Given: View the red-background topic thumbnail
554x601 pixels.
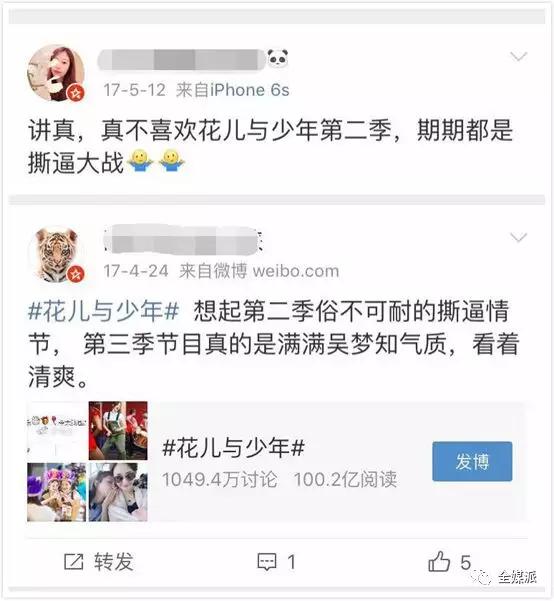Looking at the screenshot, I should point(118,431).
